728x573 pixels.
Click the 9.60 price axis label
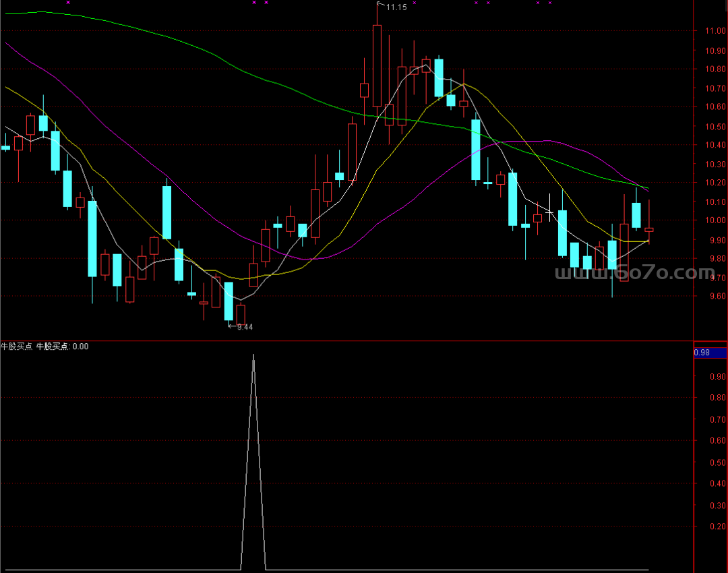tap(718, 296)
